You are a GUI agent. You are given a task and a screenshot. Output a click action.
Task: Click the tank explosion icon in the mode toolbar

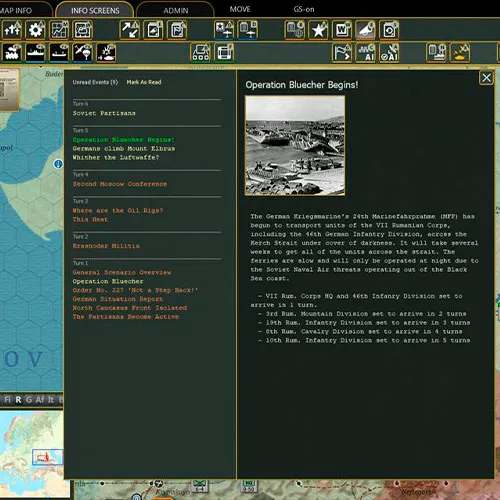106,53
